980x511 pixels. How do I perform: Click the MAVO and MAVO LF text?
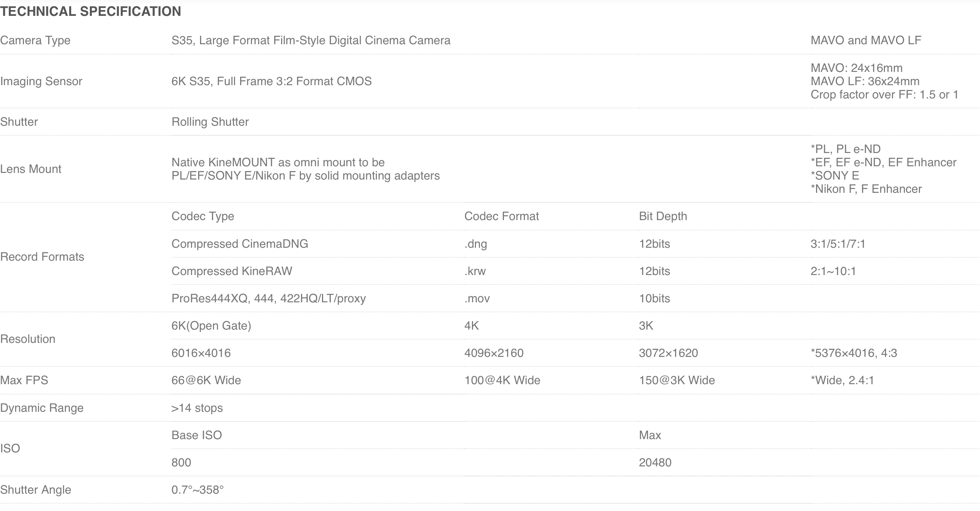pos(866,40)
